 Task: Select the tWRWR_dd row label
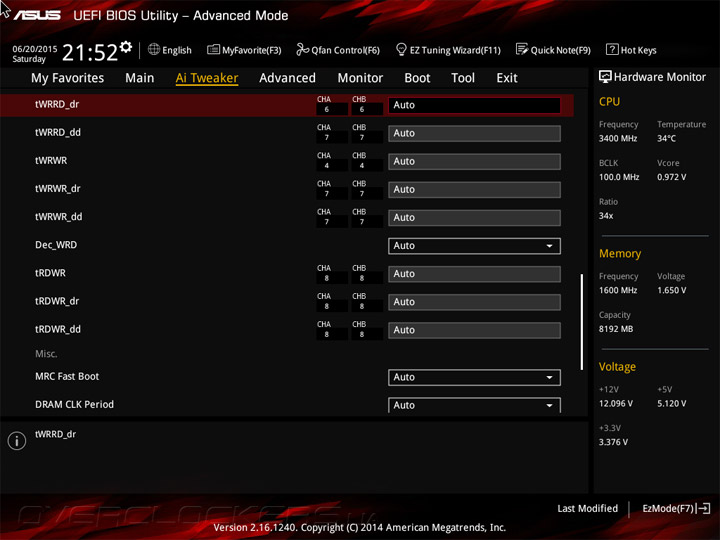coord(59,217)
